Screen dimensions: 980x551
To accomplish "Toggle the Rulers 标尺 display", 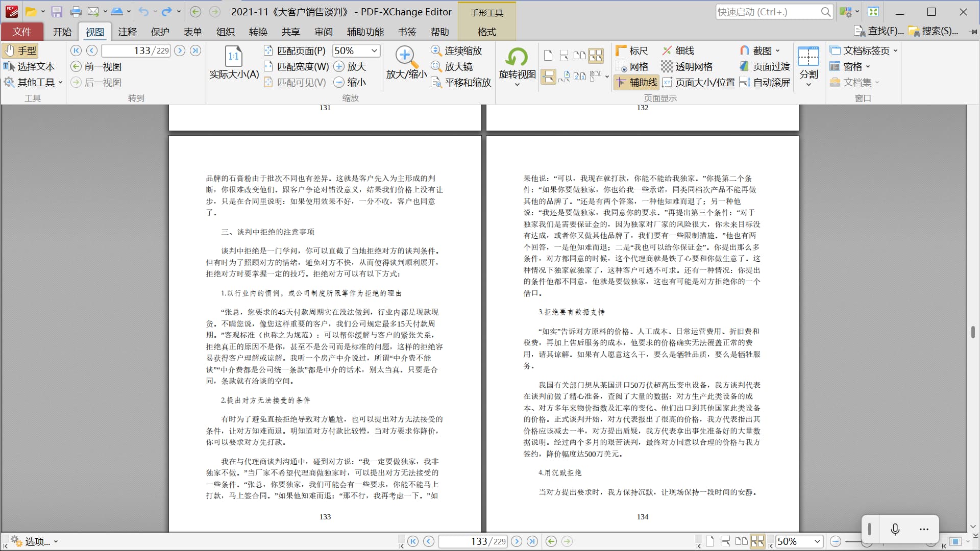I will click(x=632, y=51).
